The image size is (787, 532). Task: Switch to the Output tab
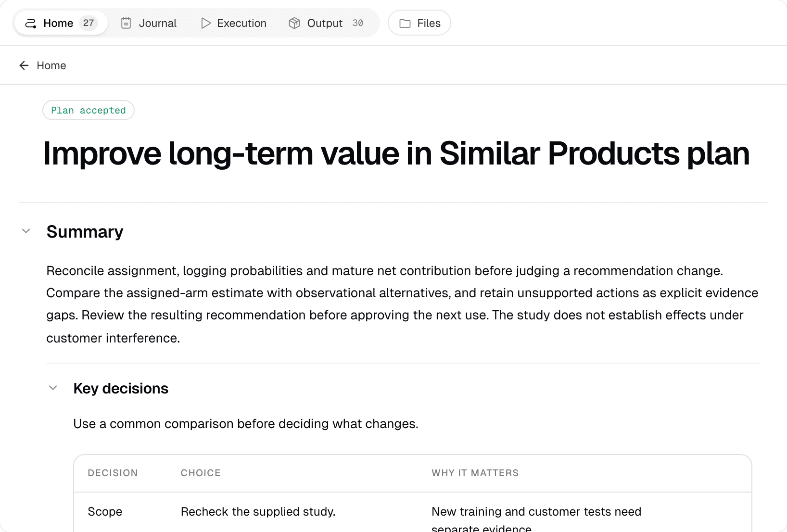(x=326, y=23)
